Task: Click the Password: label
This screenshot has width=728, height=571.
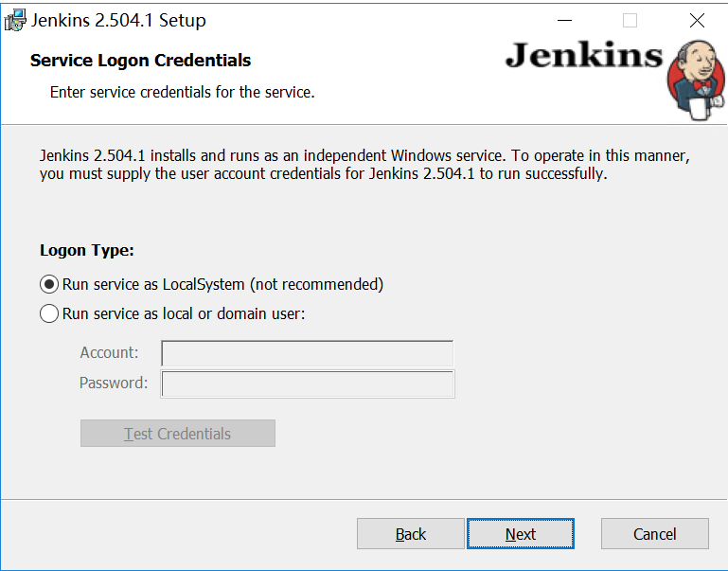Action: pyautogui.click(x=114, y=383)
